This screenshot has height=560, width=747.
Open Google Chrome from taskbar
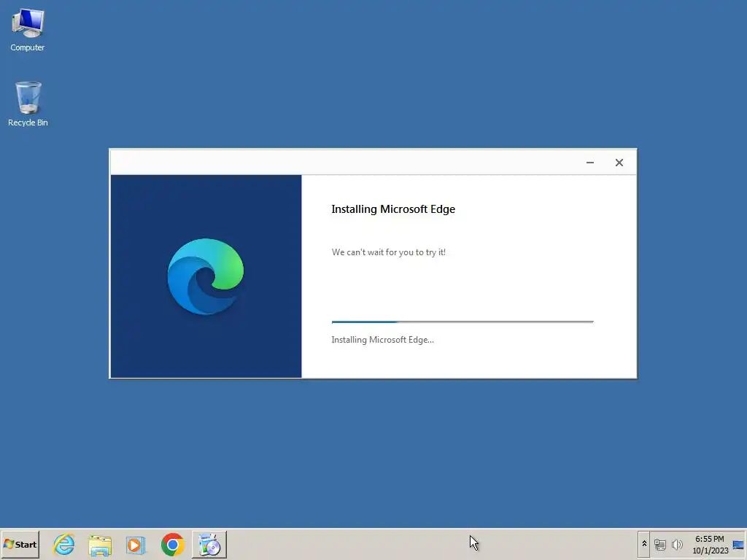pyautogui.click(x=172, y=544)
